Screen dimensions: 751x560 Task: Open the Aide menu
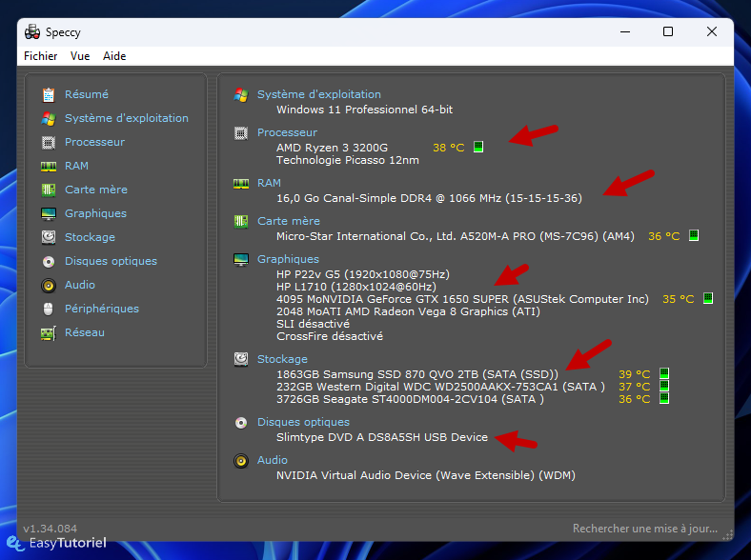coord(114,56)
